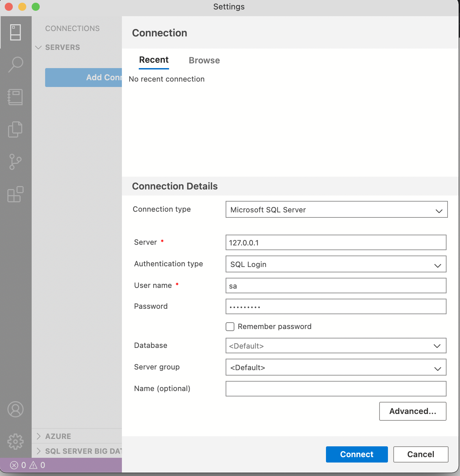This screenshot has width=460, height=476.
Task: Click the yellow minimize window button
Action: pos(22,7)
